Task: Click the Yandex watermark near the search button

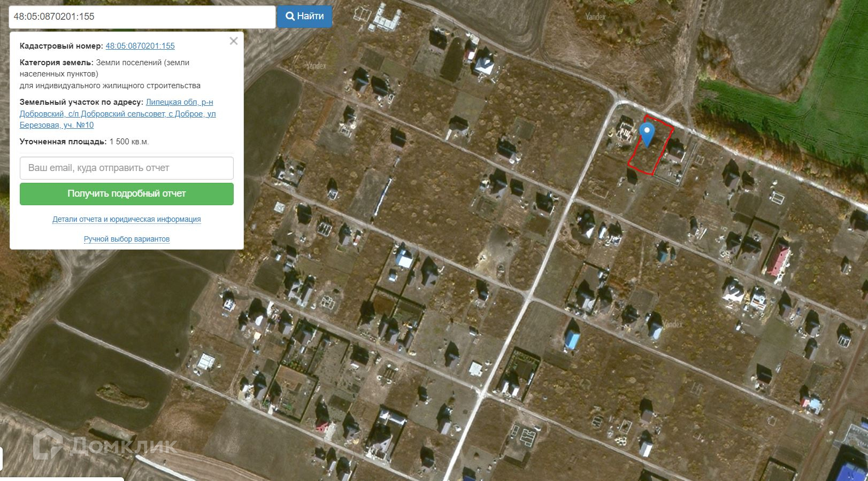Action: coord(316,66)
